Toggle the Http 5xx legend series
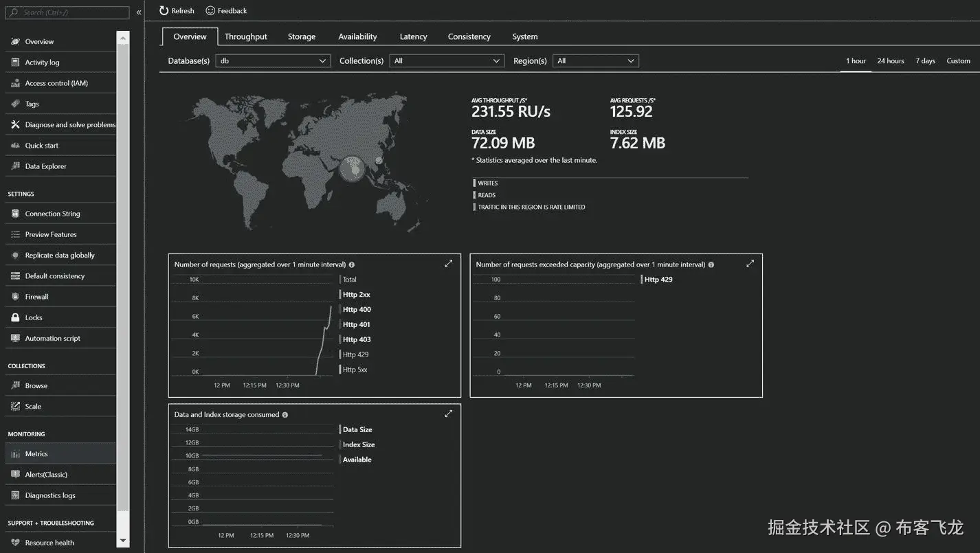 pyautogui.click(x=355, y=370)
